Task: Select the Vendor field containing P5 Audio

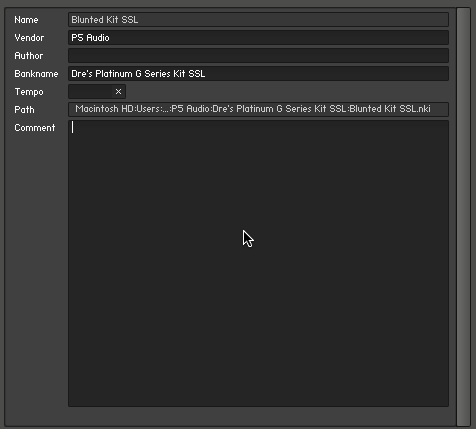Action: [258, 38]
